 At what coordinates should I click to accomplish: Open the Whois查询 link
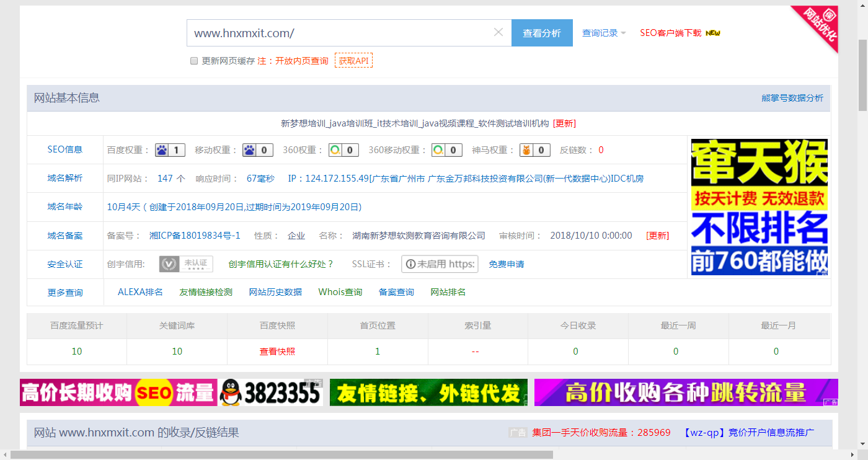[x=340, y=292]
